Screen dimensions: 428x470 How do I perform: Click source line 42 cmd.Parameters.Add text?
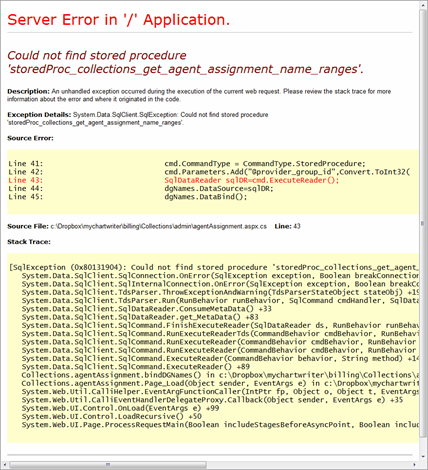pyautogui.click(x=287, y=172)
